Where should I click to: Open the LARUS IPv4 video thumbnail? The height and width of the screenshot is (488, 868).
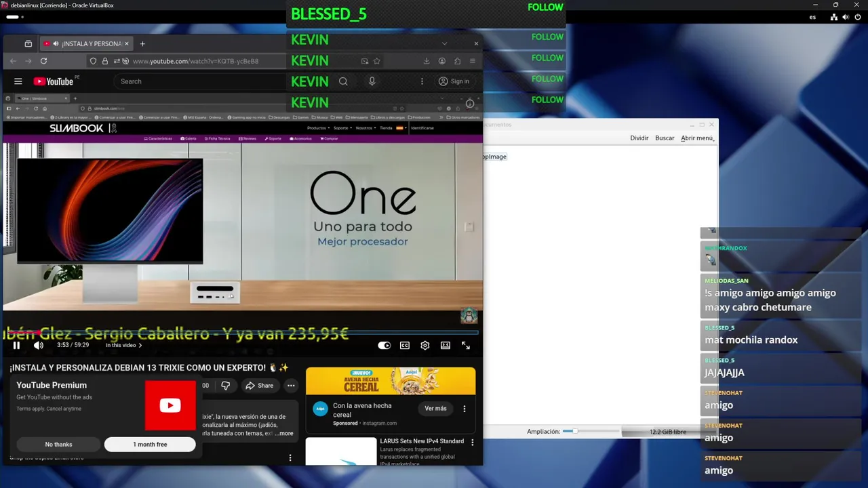point(340,451)
